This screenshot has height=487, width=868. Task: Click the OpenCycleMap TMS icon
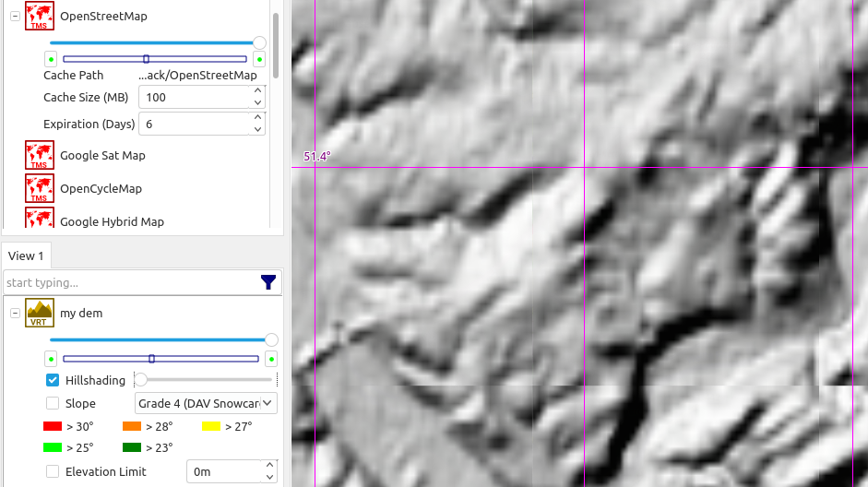coord(40,188)
